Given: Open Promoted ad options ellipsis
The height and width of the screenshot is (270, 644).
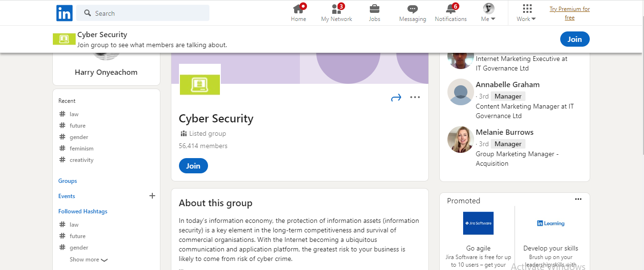Looking at the screenshot, I should tap(578, 199).
